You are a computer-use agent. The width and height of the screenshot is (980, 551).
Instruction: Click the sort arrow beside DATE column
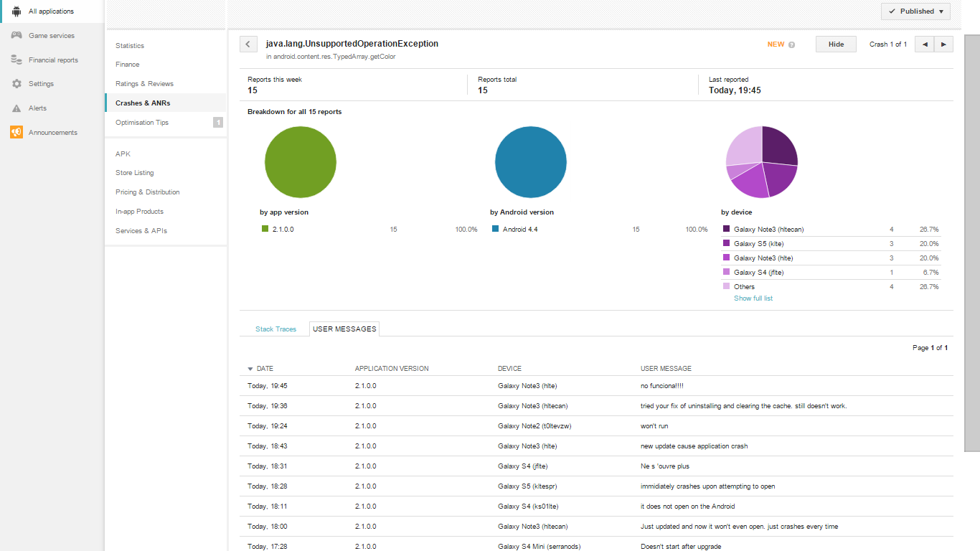[x=250, y=369]
